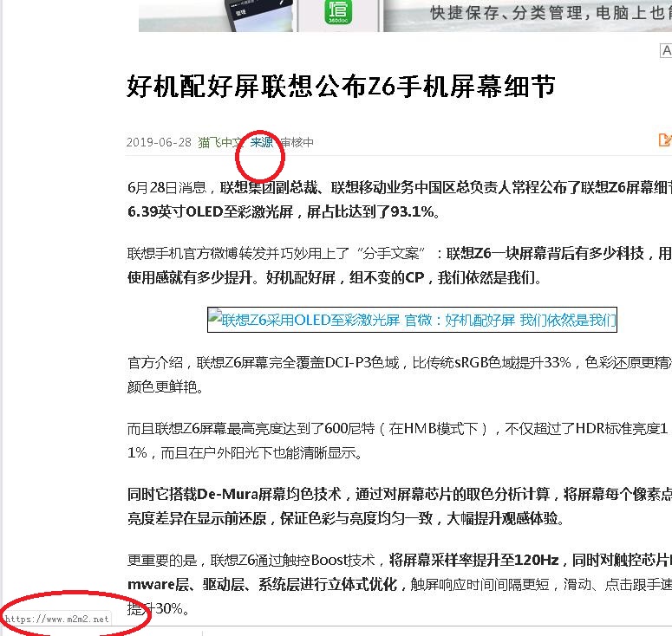Click the 联想Z6采用OLED至彩激光屏 image link

(x=412, y=320)
